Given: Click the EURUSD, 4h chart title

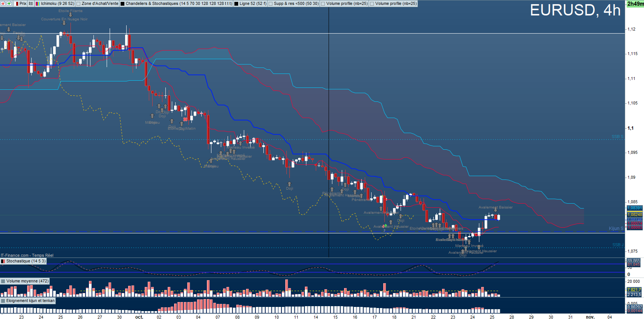Looking at the screenshot, I should (575, 10).
